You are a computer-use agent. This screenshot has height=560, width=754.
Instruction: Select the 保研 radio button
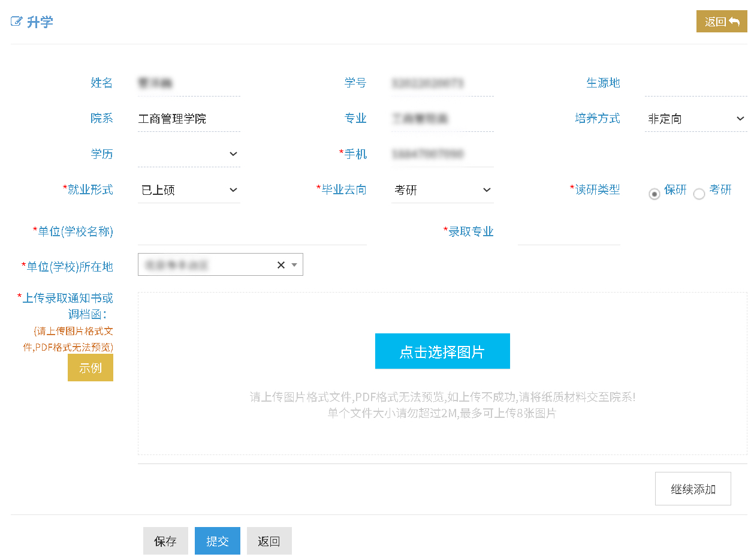pyautogui.click(x=655, y=194)
